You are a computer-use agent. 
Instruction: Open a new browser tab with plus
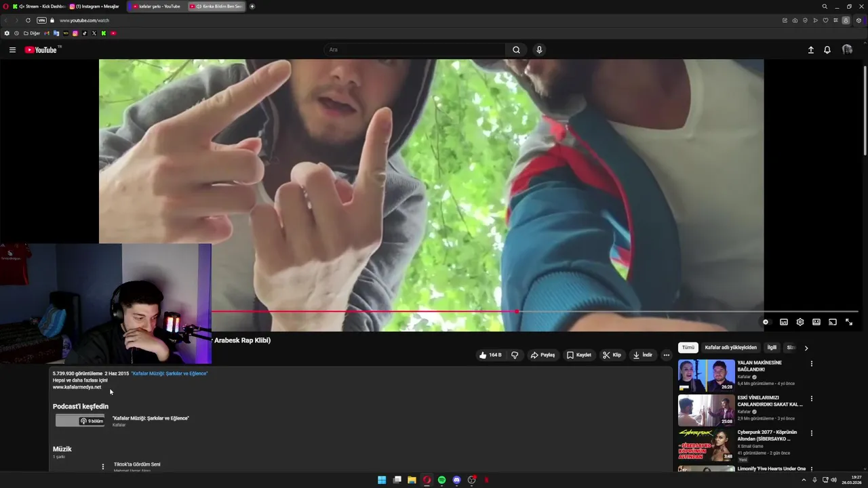252,6
